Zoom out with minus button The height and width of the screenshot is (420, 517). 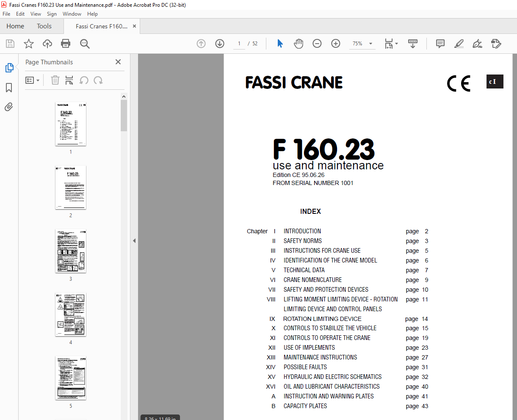pos(317,44)
